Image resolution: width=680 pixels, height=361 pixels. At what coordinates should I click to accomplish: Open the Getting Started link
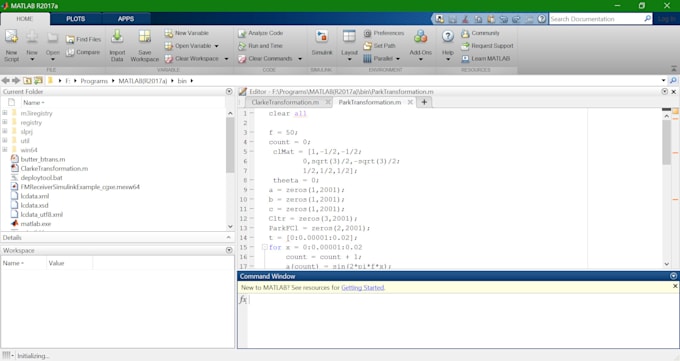click(363, 287)
